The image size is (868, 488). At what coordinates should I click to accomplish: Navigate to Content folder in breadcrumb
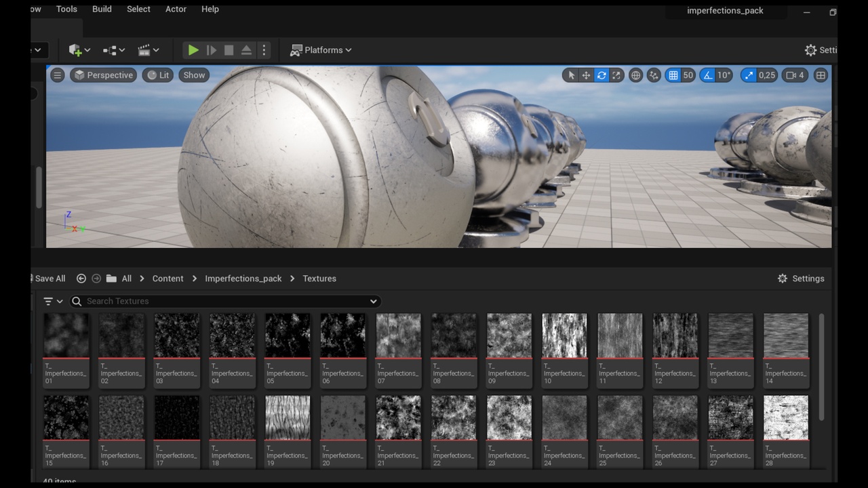click(167, 279)
